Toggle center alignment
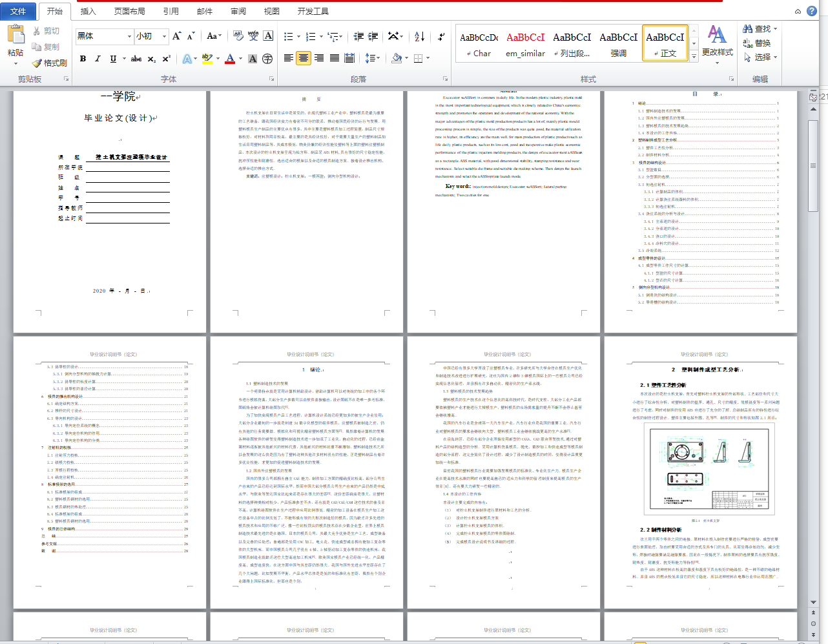 304,58
